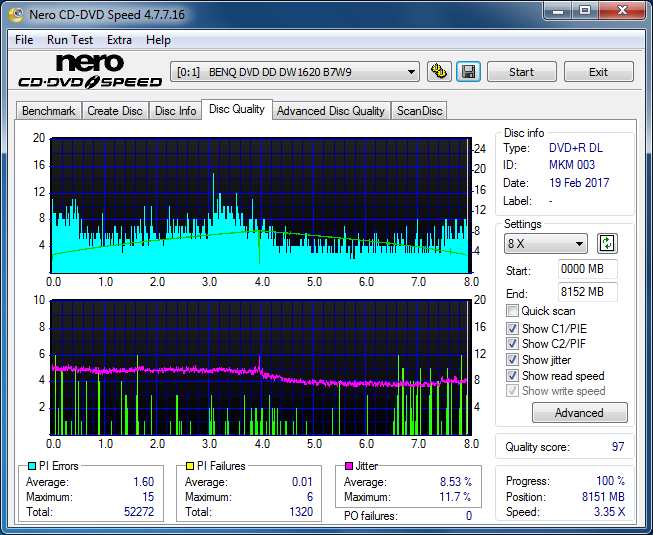Click the magenta Jitter legend swatch

coord(349,466)
